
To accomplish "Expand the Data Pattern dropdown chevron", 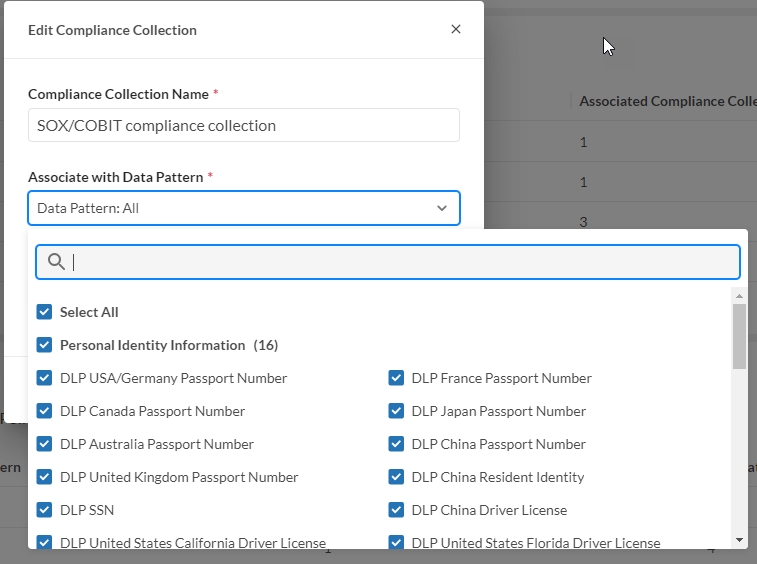I will 442,208.
